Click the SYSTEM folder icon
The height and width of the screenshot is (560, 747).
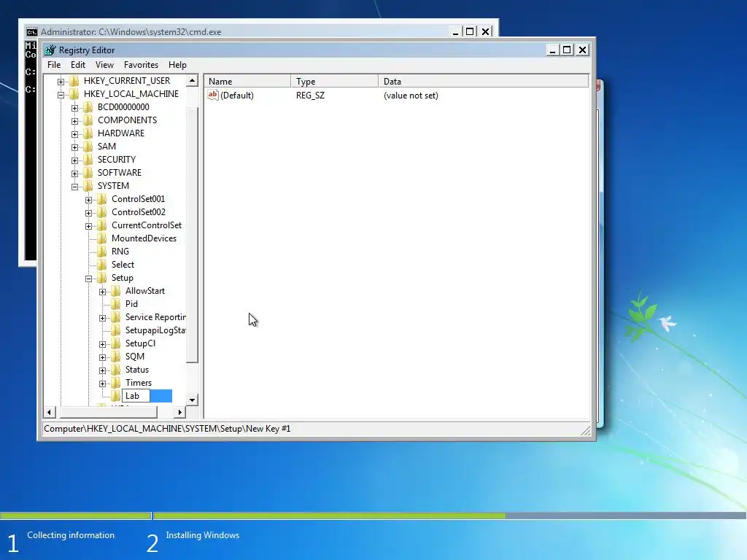pyautogui.click(x=88, y=186)
